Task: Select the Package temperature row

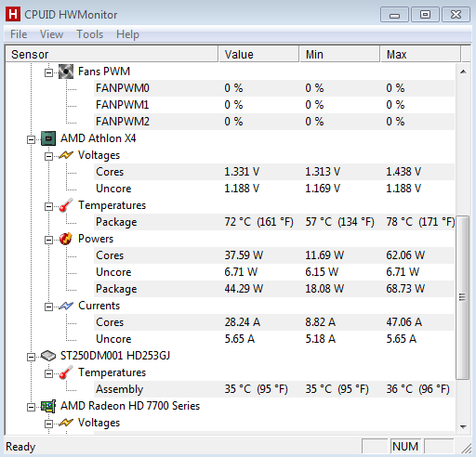Action: coord(274,222)
